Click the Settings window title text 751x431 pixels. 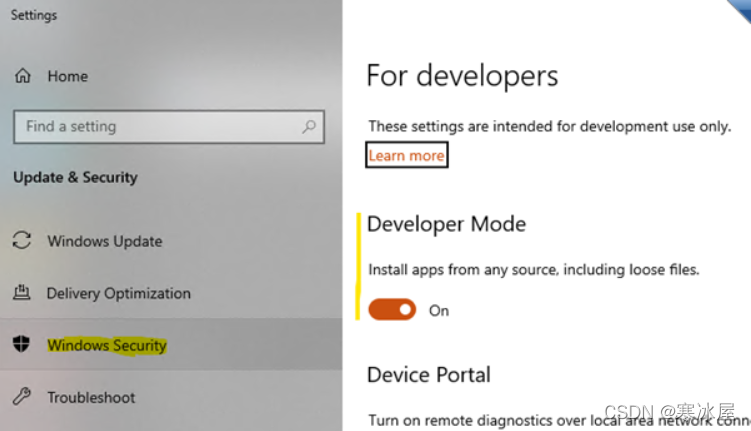coord(34,15)
